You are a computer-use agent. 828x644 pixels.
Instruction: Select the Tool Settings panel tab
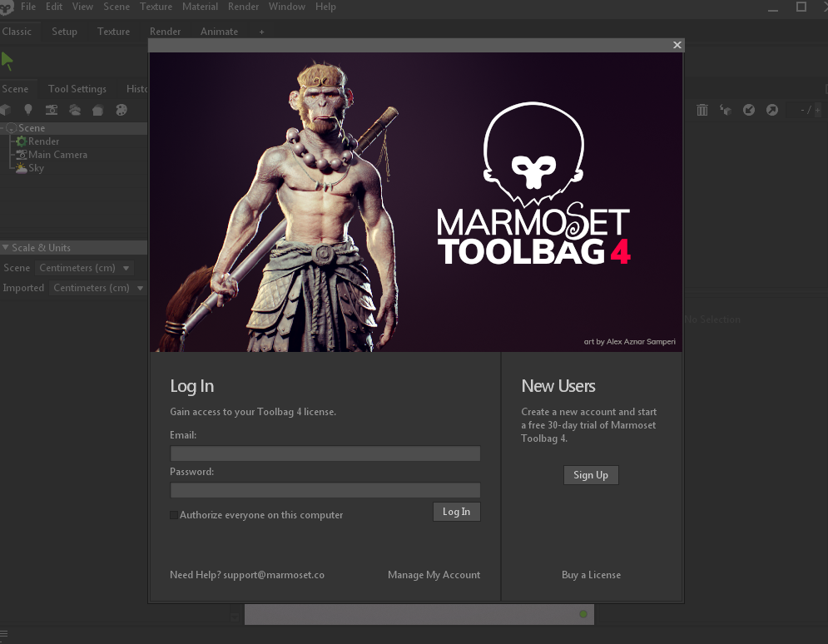pos(77,89)
